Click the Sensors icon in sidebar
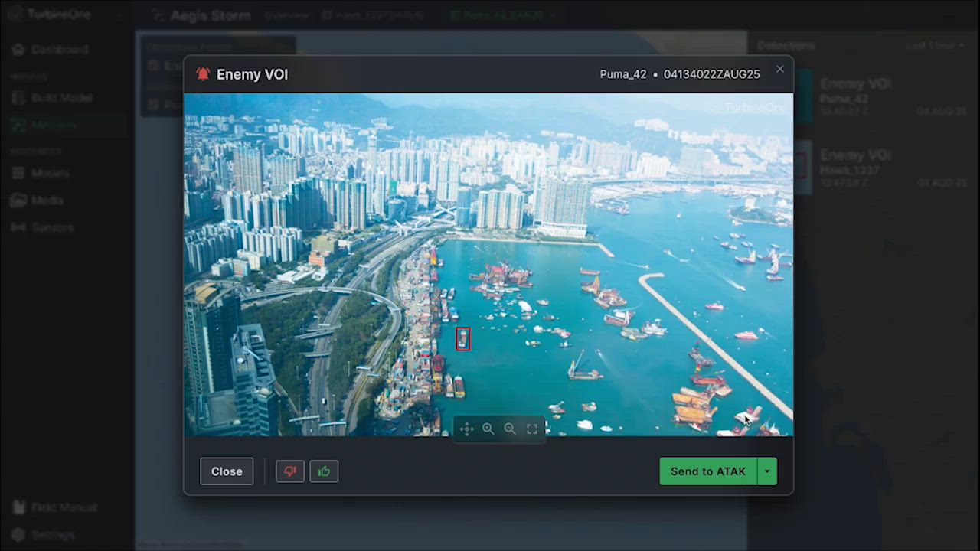This screenshot has height=551, width=980. [18, 227]
